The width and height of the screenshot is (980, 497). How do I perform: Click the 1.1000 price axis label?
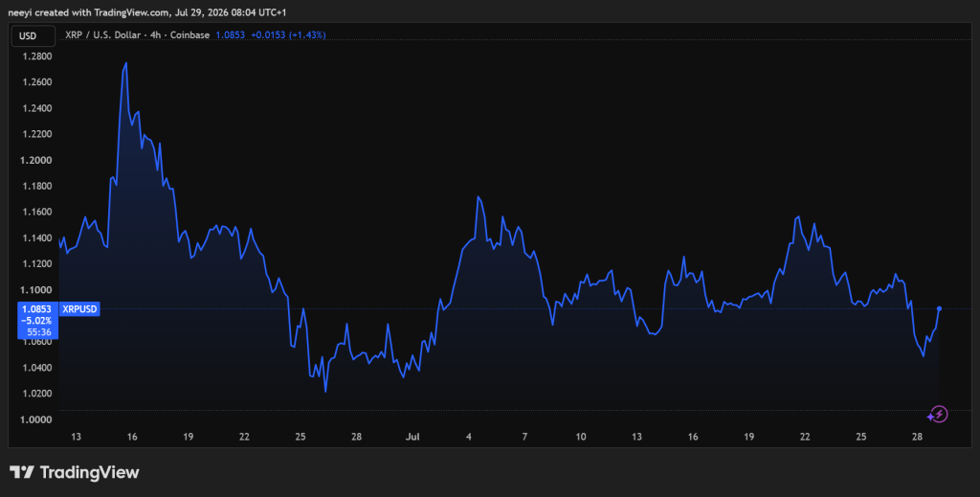tap(37, 290)
